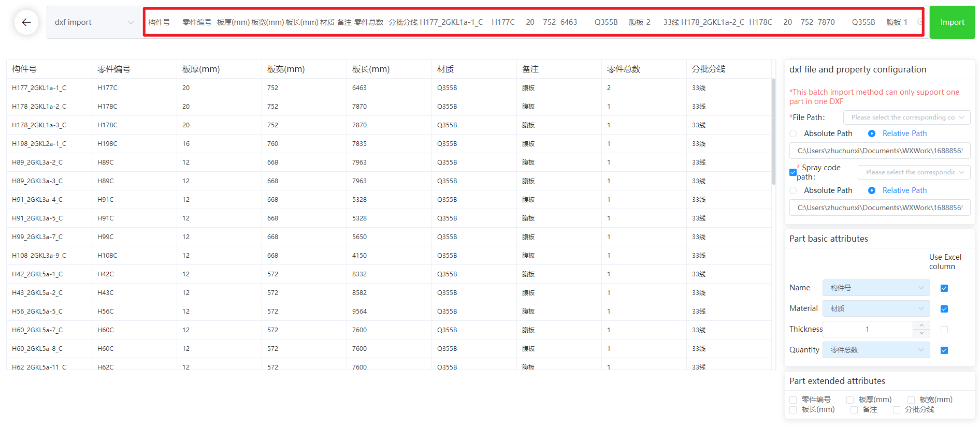The height and width of the screenshot is (444, 980).
Task: Select Absolute Path for File Path
Action: tap(793, 134)
